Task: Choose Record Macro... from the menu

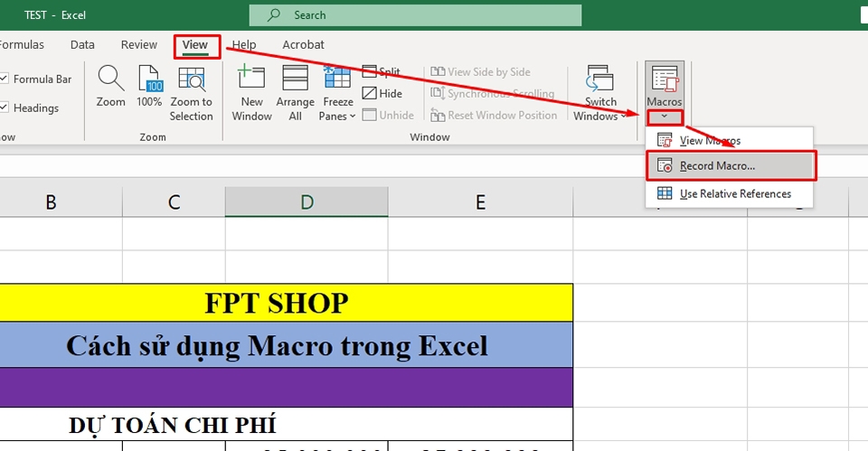Action: 731,165
